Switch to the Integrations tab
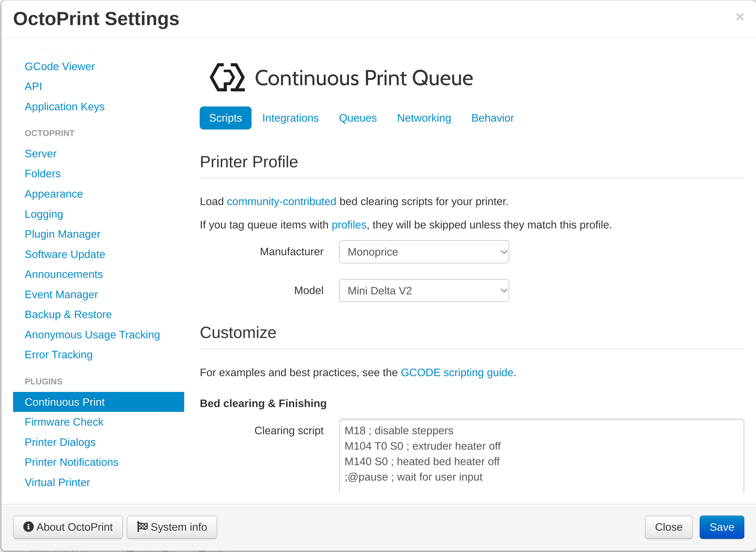 click(290, 118)
